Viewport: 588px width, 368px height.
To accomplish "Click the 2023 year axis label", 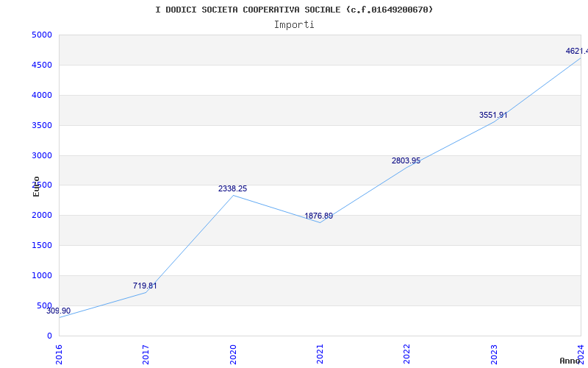I will (x=494, y=353).
